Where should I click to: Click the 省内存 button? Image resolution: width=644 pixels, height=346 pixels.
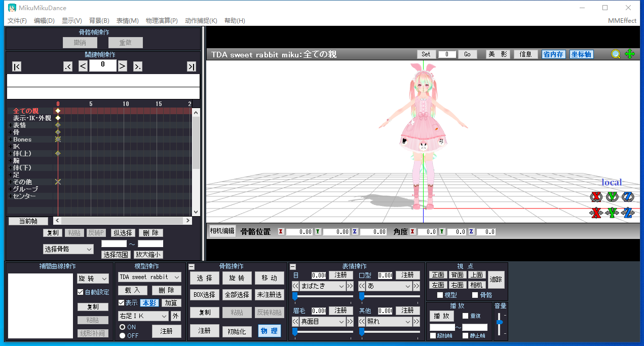coord(553,54)
